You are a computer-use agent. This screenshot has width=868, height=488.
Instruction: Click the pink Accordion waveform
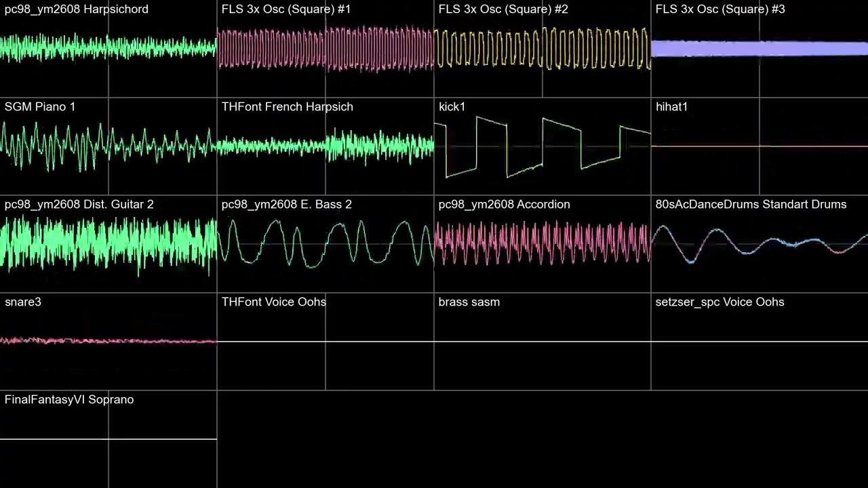click(542, 243)
